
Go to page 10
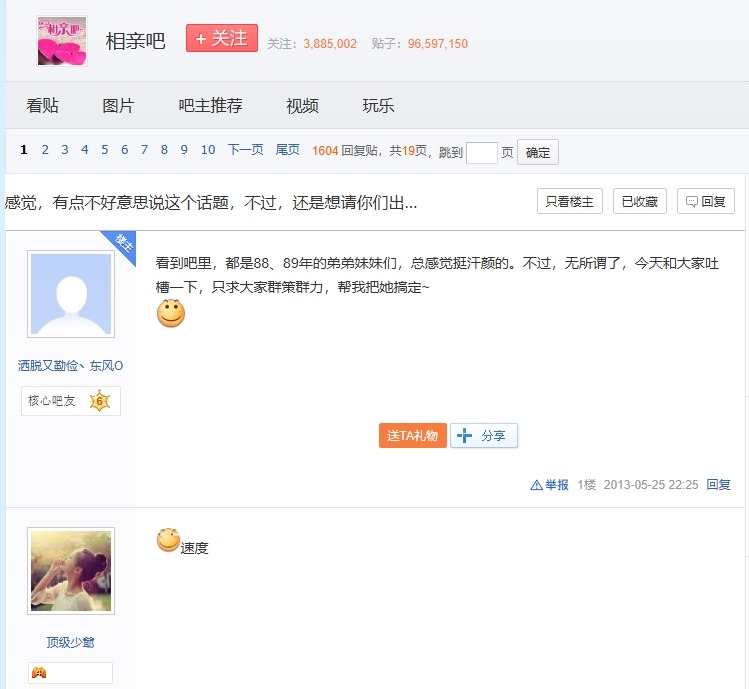[208, 150]
